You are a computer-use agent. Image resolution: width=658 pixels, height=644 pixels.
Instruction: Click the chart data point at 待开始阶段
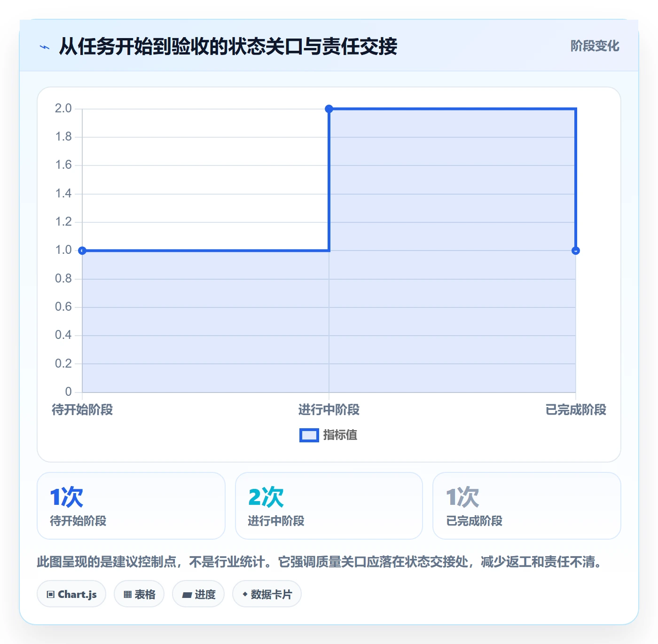pyautogui.click(x=82, y=251)
